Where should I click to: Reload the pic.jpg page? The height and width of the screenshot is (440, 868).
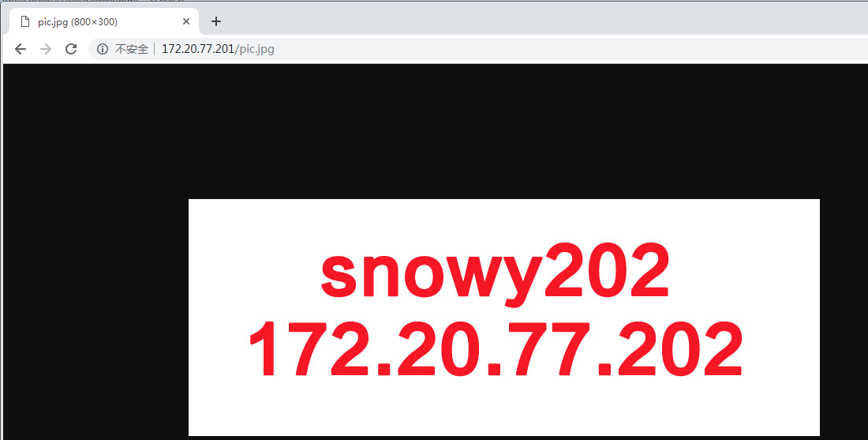tap(71, 49)
